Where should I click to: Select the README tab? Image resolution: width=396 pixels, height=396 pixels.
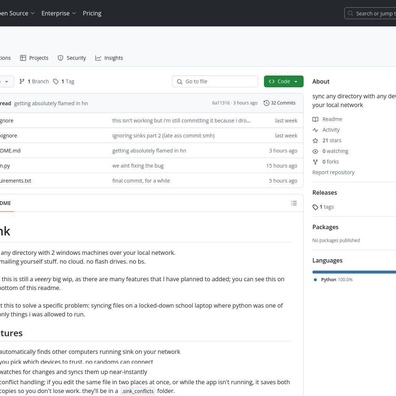click(x=5, y=203)
